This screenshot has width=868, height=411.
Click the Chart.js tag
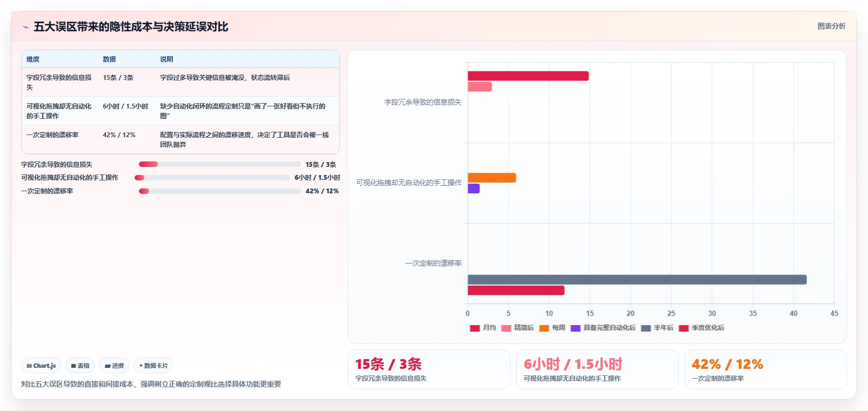click(x=41, y=366)
